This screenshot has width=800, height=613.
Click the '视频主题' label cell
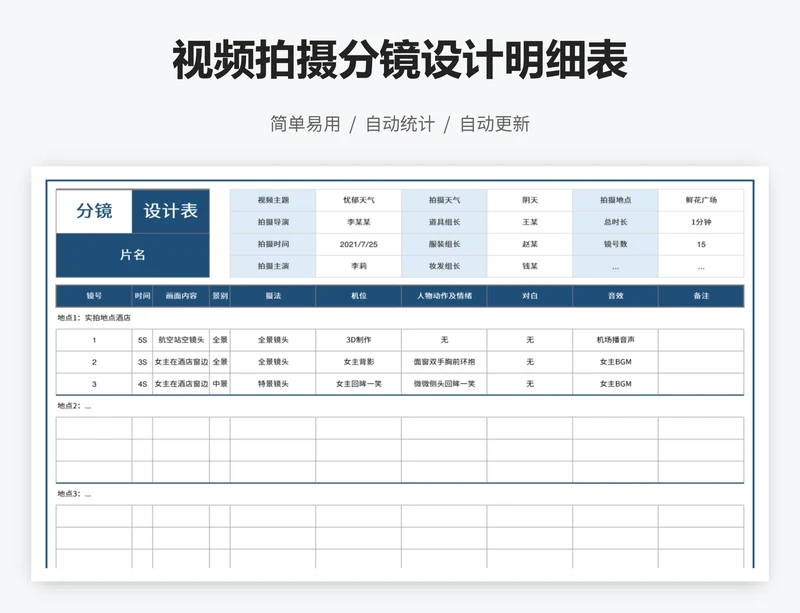point(273,200)
